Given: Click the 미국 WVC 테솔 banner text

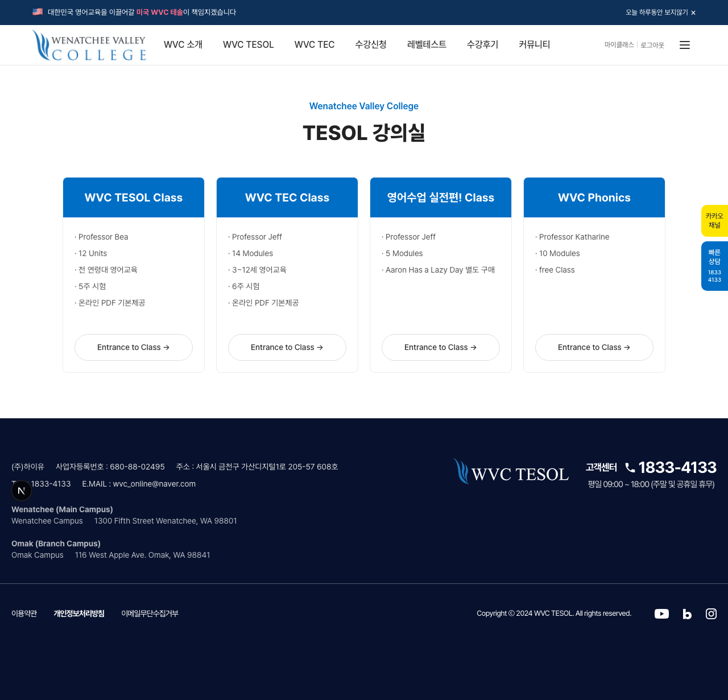Looking at the screenshot, I should click(160, 12).
